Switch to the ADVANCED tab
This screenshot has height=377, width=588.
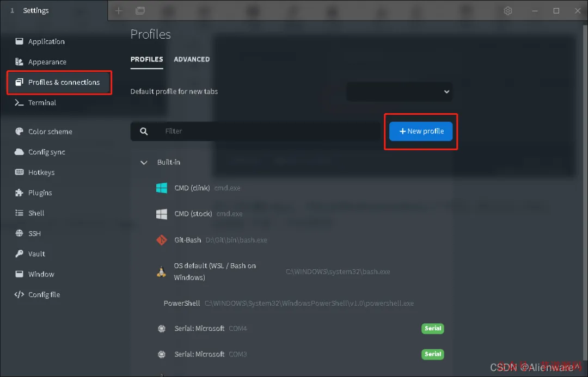pos(192,59)
